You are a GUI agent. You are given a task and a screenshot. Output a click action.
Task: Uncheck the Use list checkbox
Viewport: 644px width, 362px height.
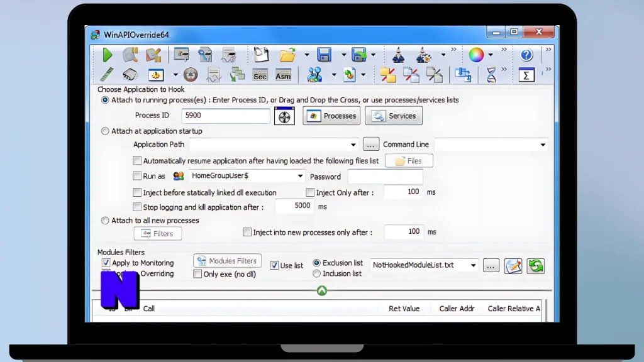[274, 265]
